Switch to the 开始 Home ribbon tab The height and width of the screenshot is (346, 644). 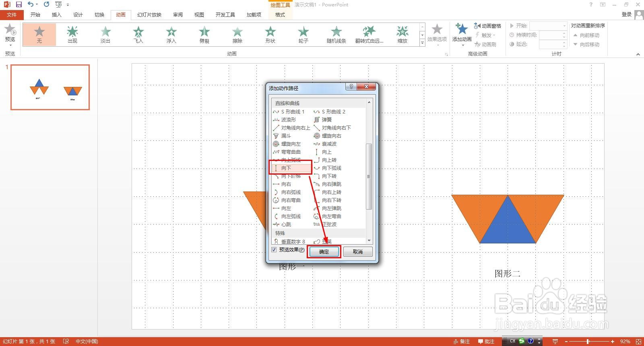pyautogui.click(x=35, y=14)
